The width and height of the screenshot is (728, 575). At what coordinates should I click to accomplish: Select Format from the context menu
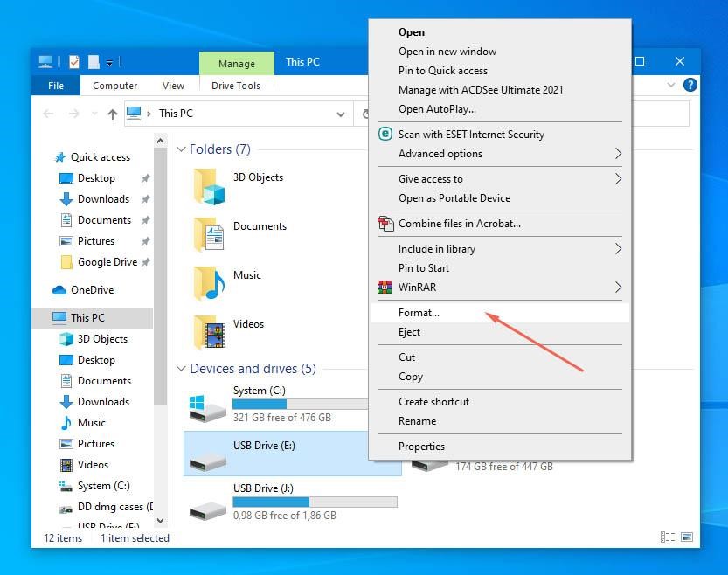(419, 312)
